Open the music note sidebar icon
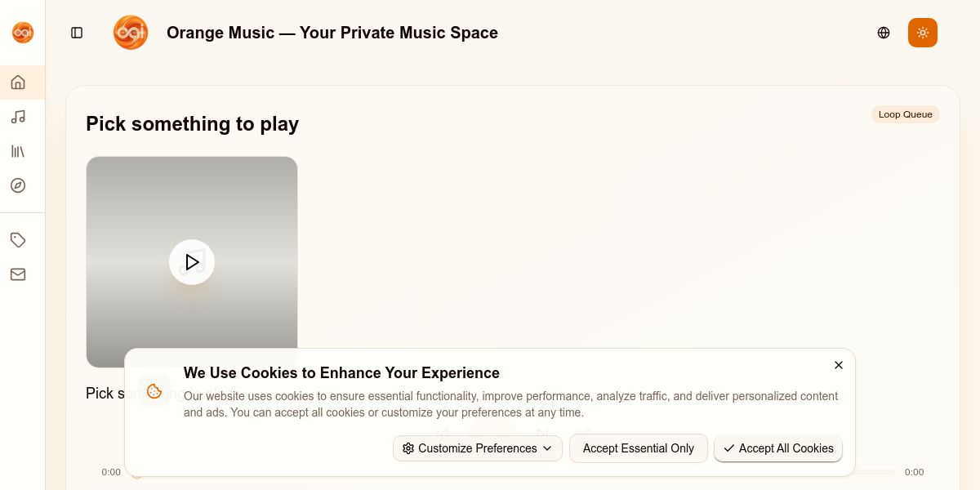The width and height of the screenshot is (980, 490). (18, 117)
